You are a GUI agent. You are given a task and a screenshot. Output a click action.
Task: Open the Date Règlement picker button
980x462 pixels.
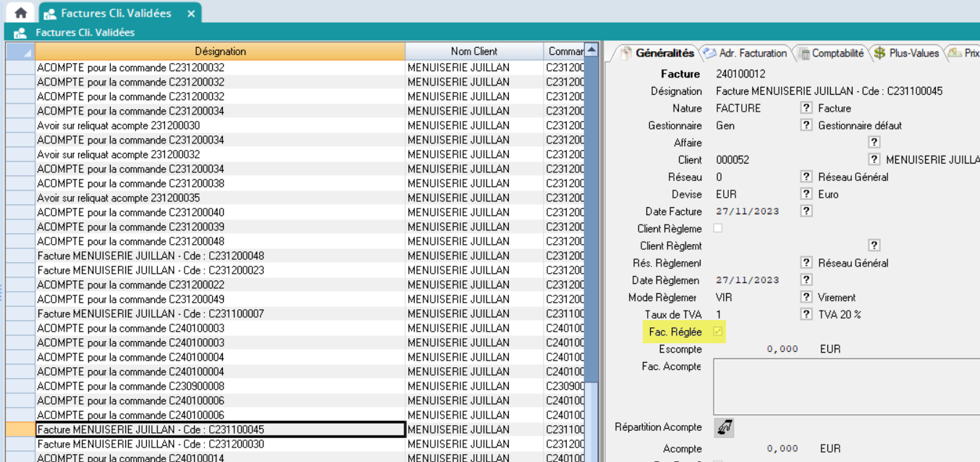pyautogui.click(x=806, y=280)
